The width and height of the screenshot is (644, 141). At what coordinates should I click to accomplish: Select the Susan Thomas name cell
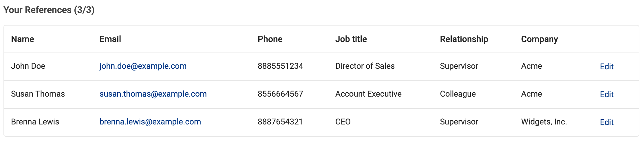(x=38, y=94)
